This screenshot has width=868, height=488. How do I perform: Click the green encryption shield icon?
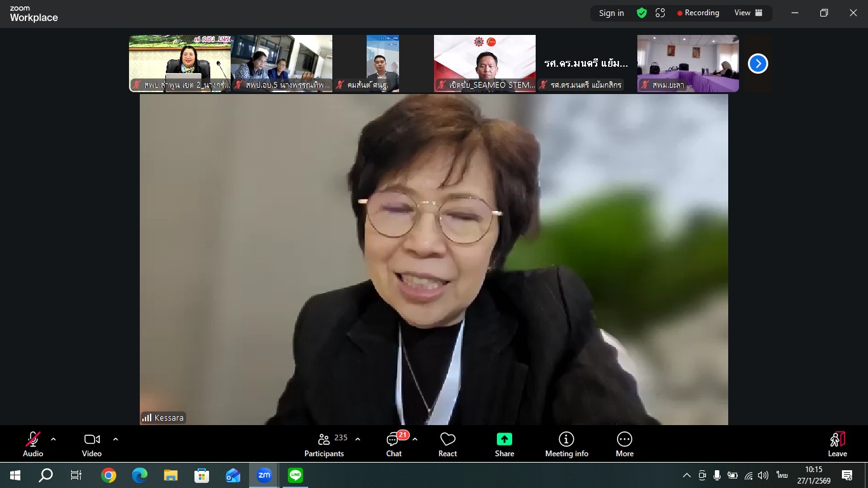tap(642, 13)
